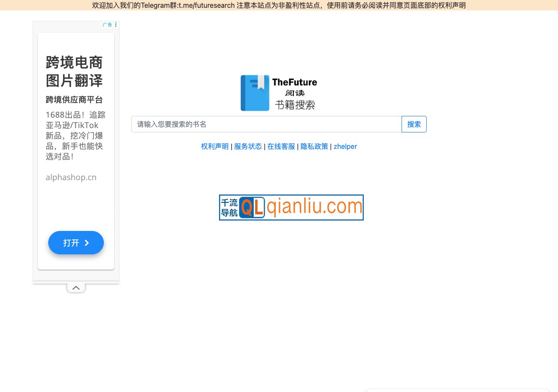This screenshot has height=392, width=558.
Task: View the 隐私政策 privacy policy link
Action: tap(314, 146)
